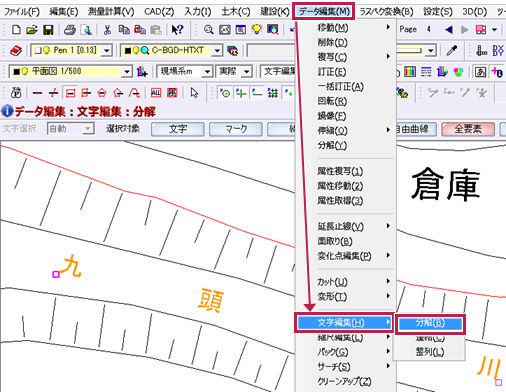Select the arrow pointer tool
The height and width of the screenshot is (392, 506).
point(194,93)
